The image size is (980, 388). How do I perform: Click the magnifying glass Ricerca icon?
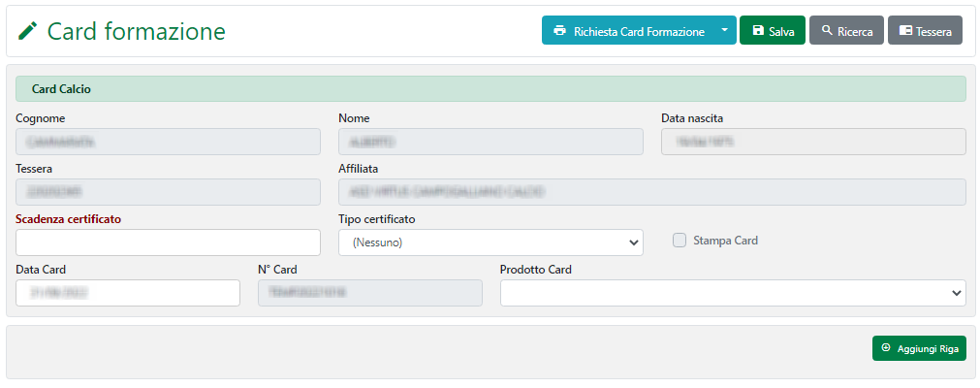827,31
